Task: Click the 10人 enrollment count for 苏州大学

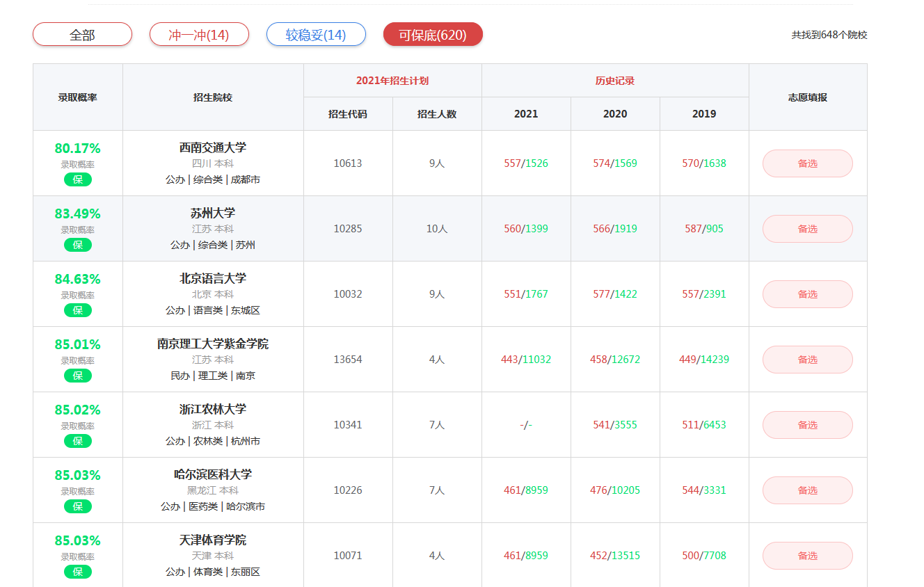Action: [437, 229]
